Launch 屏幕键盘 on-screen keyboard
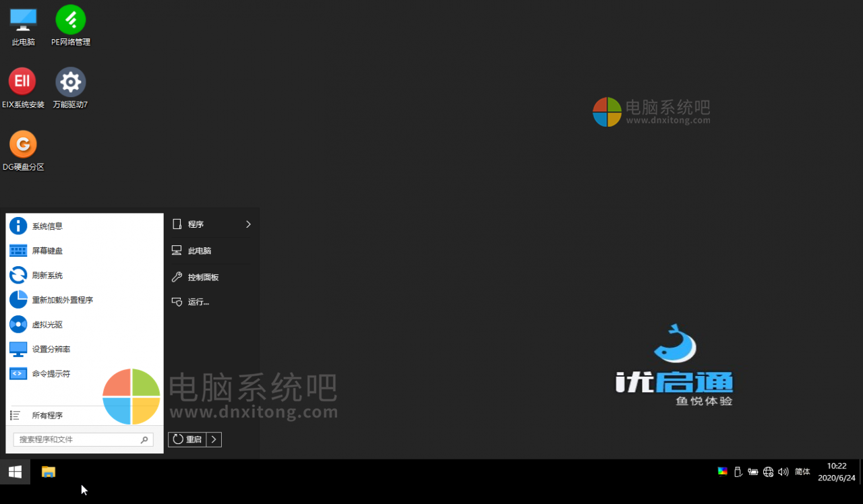Screen dimensions: 863x504 point(84,251)
